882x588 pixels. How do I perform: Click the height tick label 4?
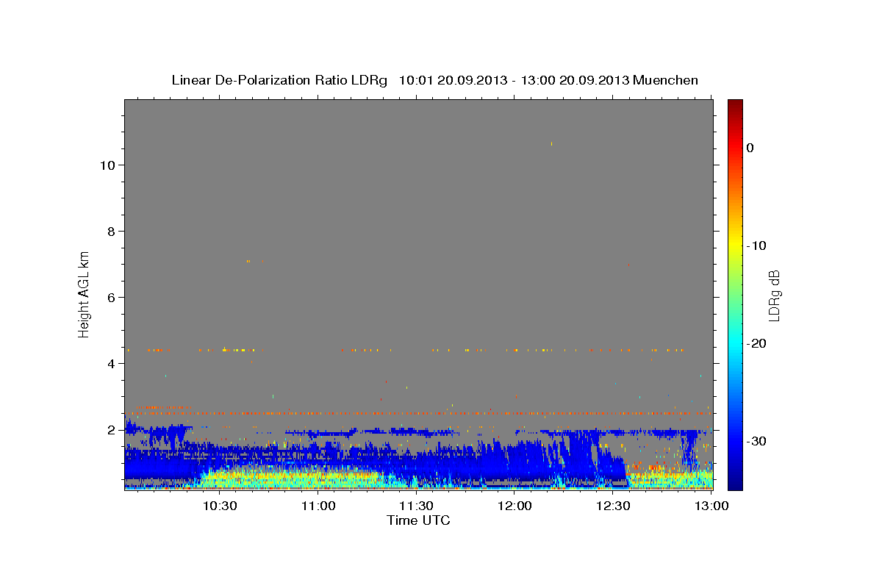[x=112, y=363]
